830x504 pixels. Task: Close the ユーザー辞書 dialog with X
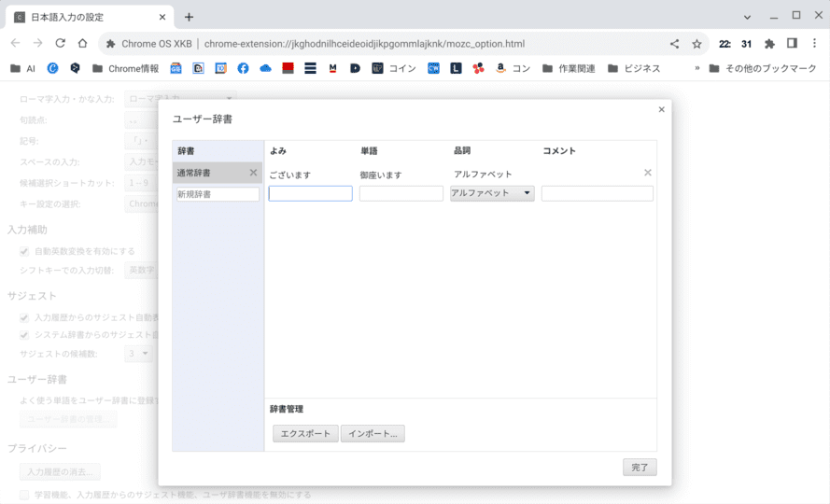click(661, 109)
